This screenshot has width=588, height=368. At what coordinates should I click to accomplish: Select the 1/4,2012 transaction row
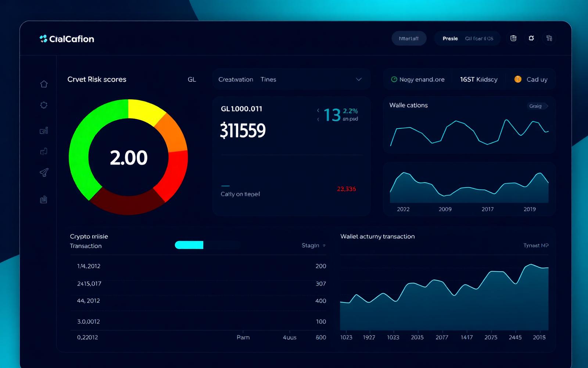(x=198, y=266)
